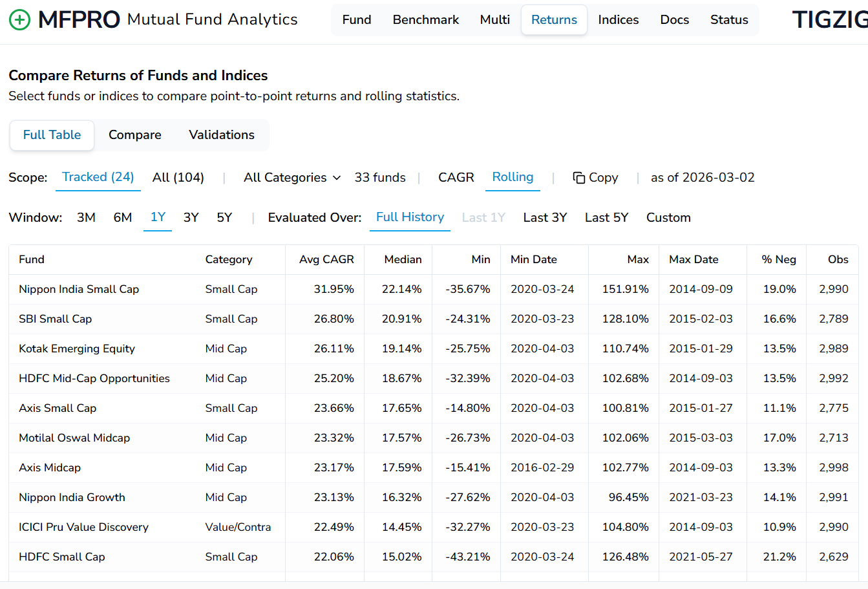Click the TIGZIG brand link
Screen dimensions: 868x589
tap(830, 20)
